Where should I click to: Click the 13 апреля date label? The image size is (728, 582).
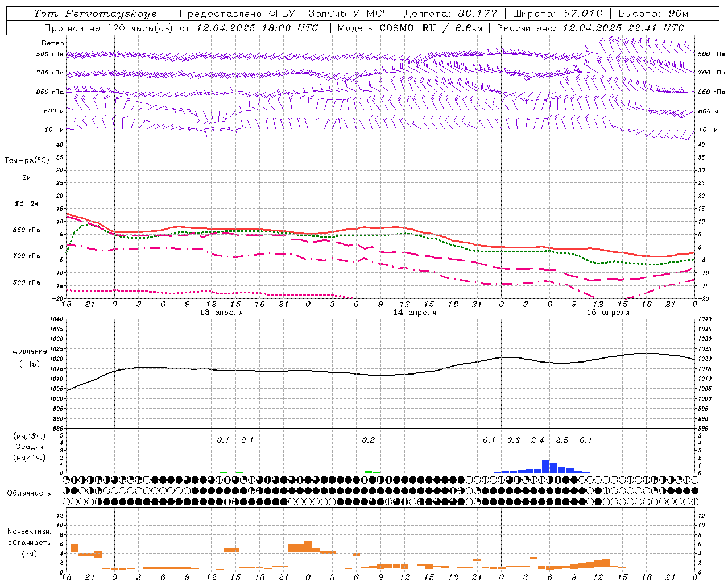point(221,313)
